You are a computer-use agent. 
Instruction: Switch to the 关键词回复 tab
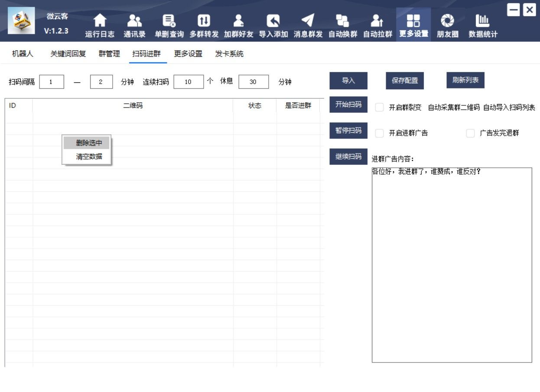(68, 54)
